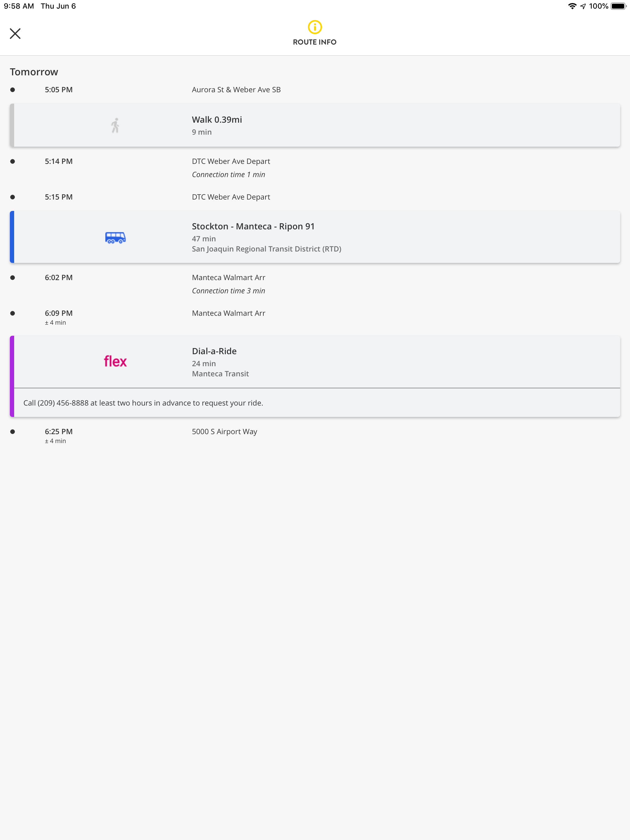Tap the pink flex service logo

[115, 361]
